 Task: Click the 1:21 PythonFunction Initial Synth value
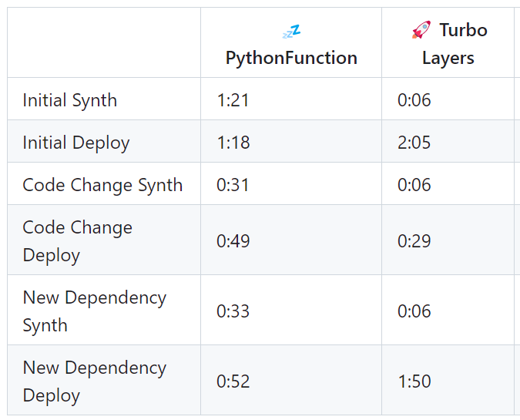pos(233,100)
